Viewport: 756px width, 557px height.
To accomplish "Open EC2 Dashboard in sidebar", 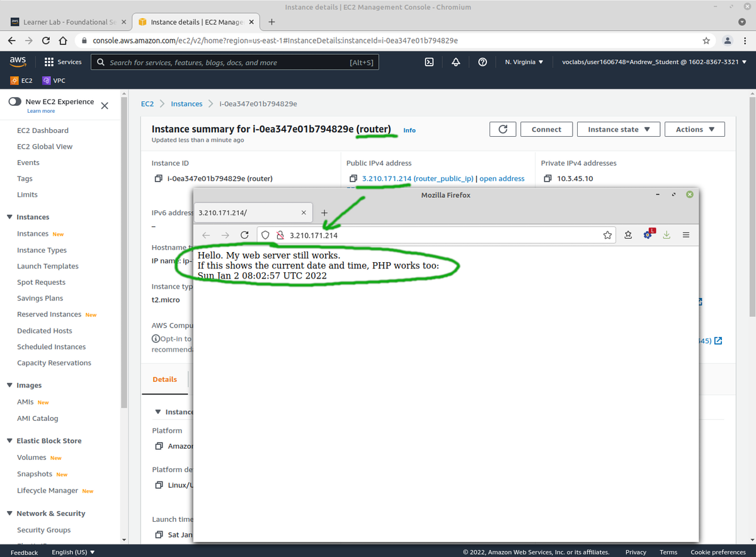I will coord(43,130).
